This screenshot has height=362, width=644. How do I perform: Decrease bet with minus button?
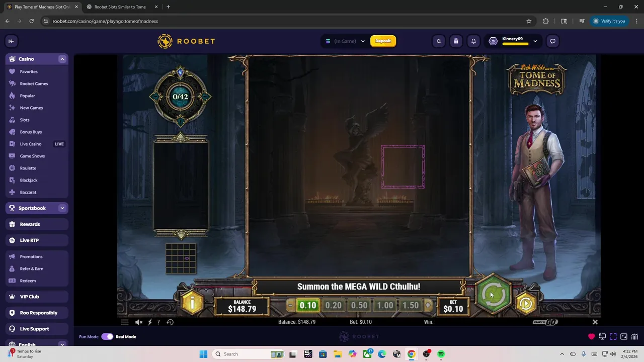(x=290, y=305)
